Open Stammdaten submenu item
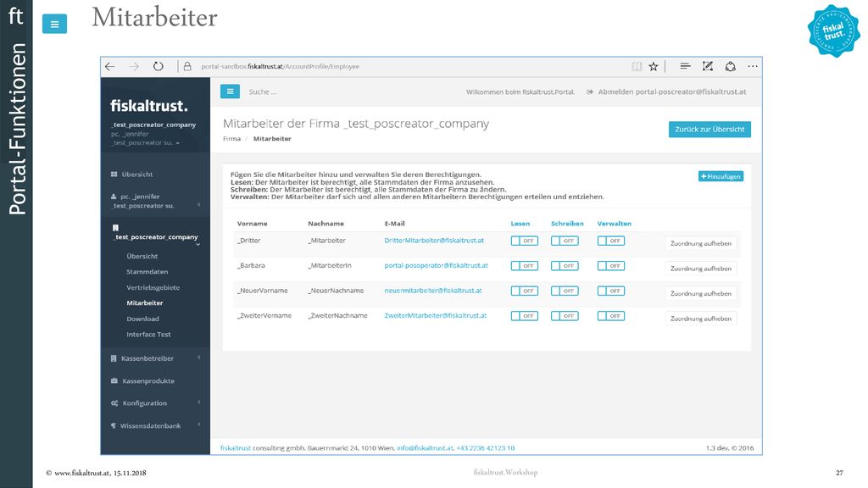 [147, 272]
